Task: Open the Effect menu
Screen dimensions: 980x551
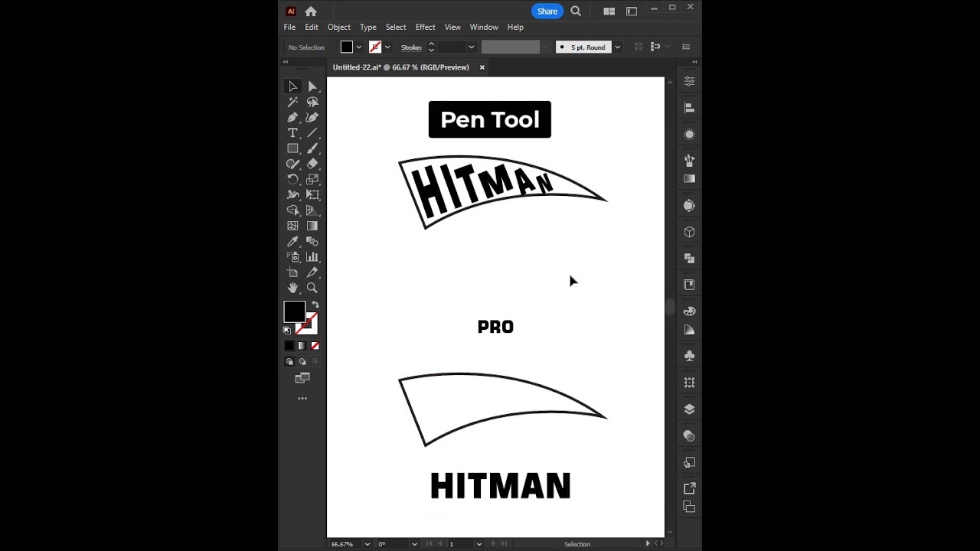Action: click(x=425, y=28)
